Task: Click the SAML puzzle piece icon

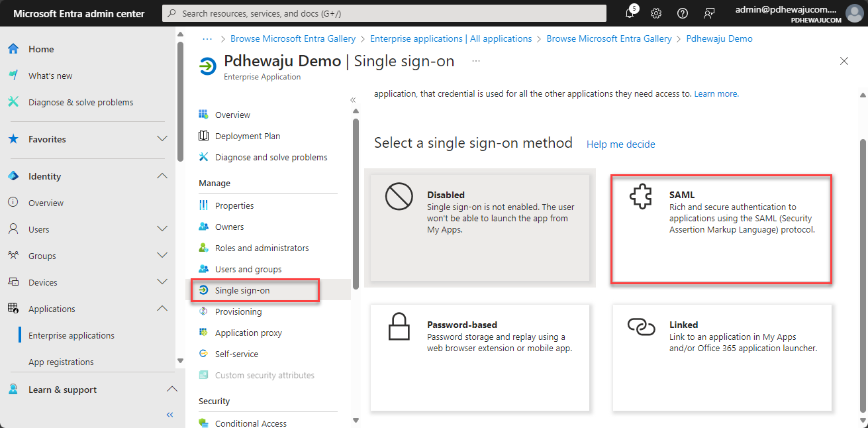Action: 641,197
